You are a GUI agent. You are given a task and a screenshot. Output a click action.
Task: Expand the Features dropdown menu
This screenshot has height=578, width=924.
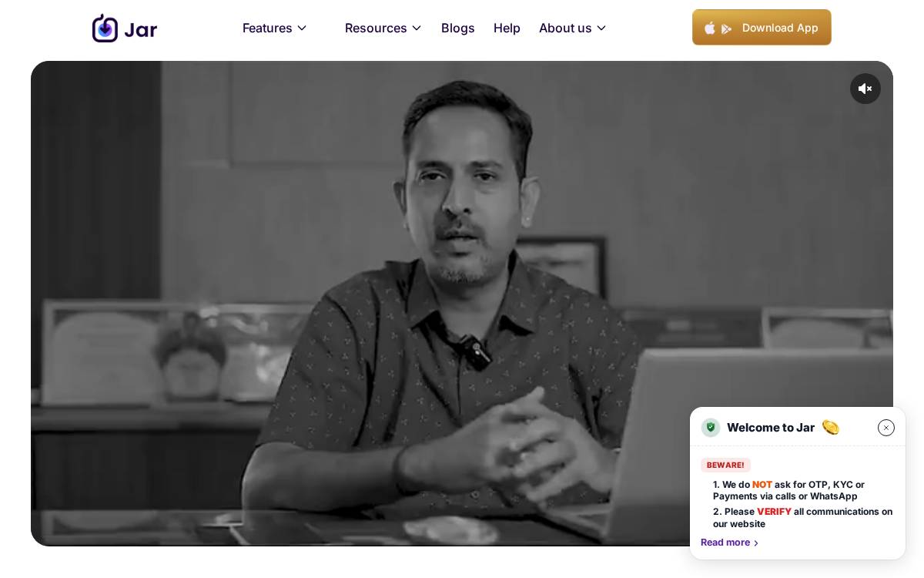coord(275,29)
